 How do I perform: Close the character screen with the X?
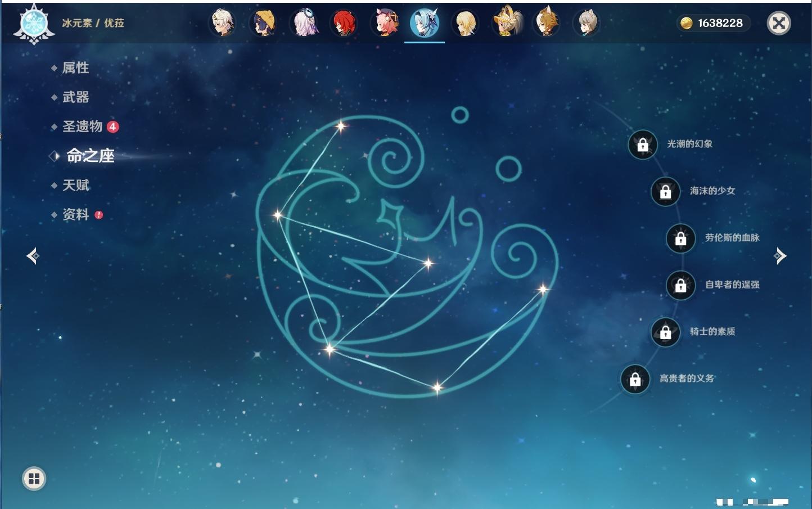(x=779, y=23)
